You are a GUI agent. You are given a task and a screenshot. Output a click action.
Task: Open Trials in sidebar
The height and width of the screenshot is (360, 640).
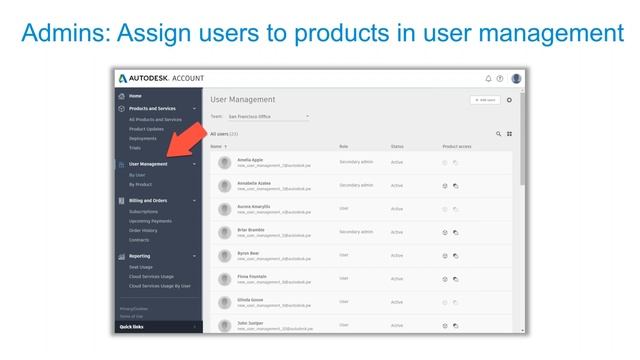point(135,148)
